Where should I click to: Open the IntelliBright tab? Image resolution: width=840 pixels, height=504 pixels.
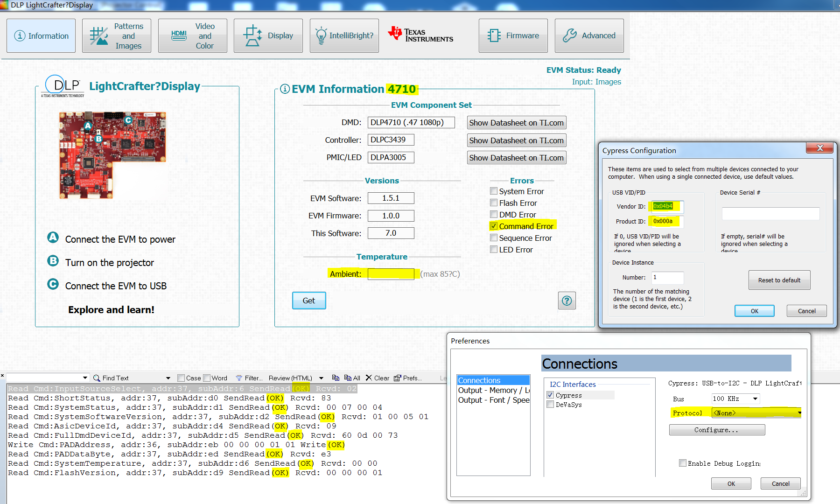(x=344, y=35)
